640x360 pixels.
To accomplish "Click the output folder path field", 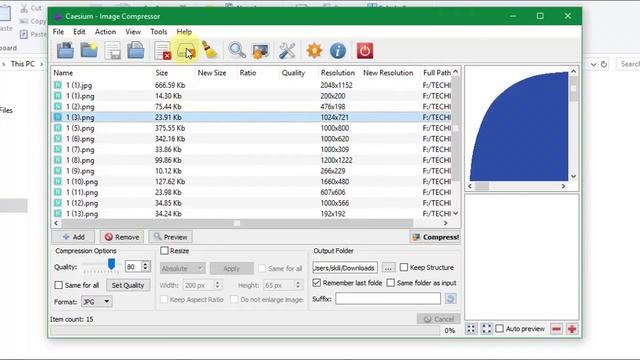I will (x=345, y=268).
